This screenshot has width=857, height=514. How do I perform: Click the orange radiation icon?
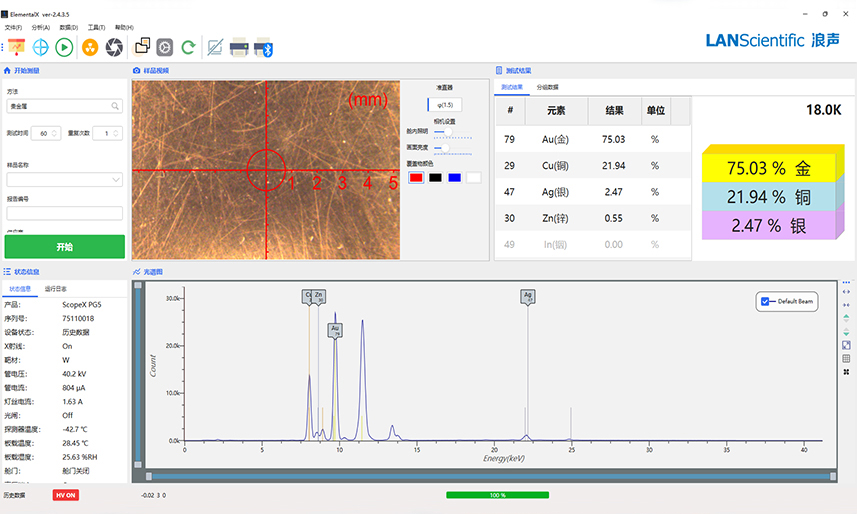pyautogui.click(x=90, y=46)
